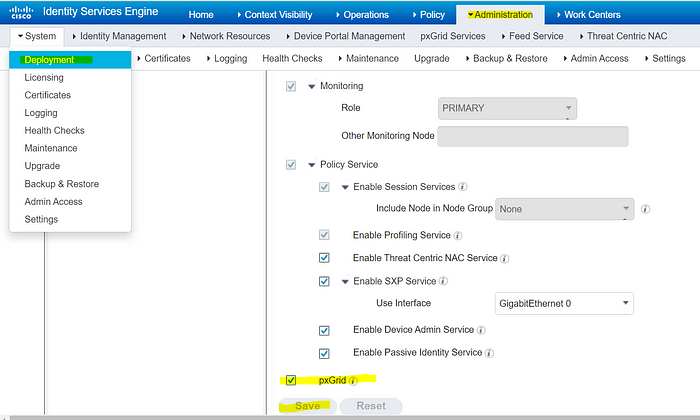Open the Policy menu
Screen dimensions: 700x420
click(429, 15)
